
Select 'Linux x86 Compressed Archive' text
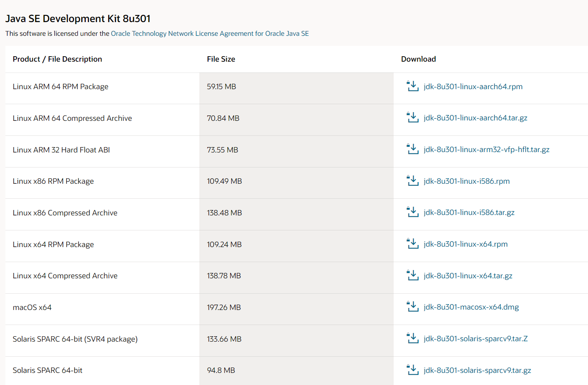[x=65, y=213]
